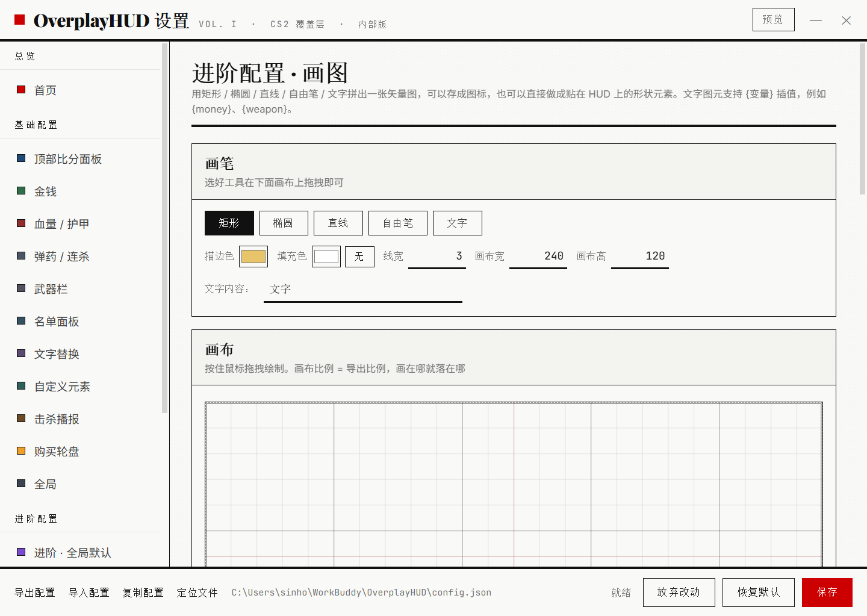The height and width of the screenshot is (616, 867).
Task: Click the 文字内容 text field
Action: 363,290
